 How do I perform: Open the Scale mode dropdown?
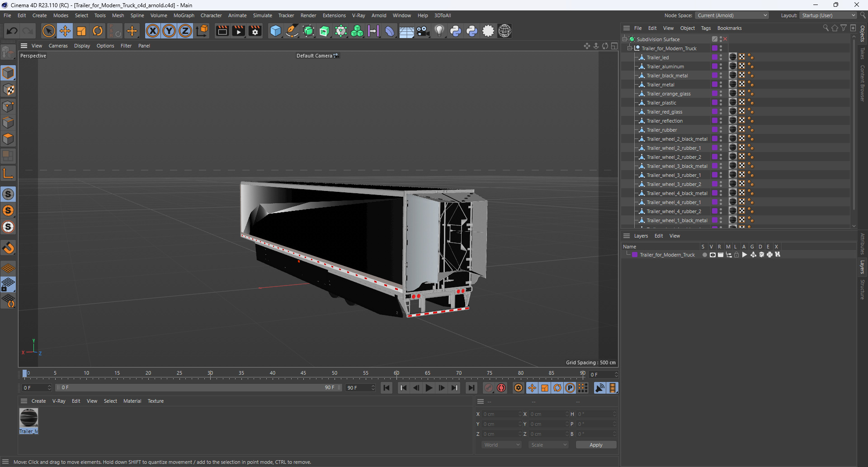coord(549,445)
